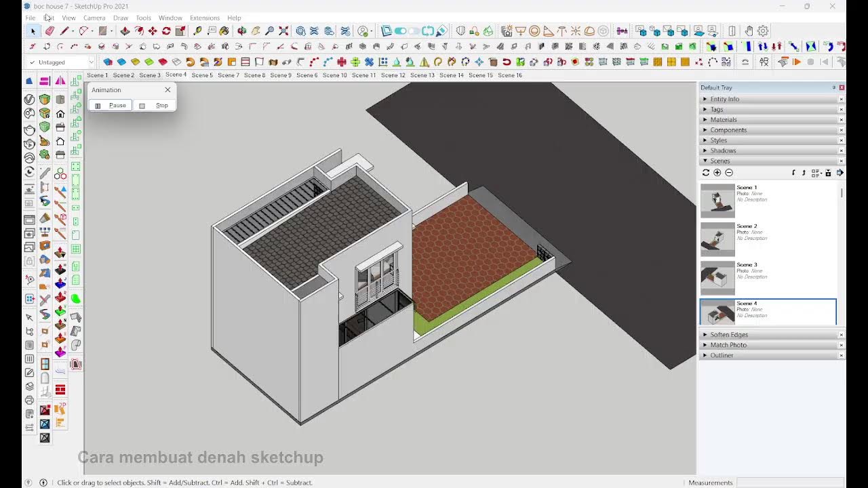
Task: Click the hand icon next to the gear
Action: click(749, 31)
